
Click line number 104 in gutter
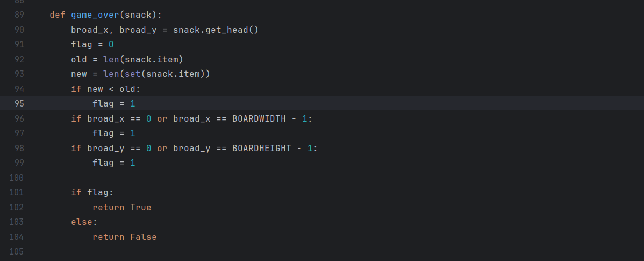[x=17, y=237]
